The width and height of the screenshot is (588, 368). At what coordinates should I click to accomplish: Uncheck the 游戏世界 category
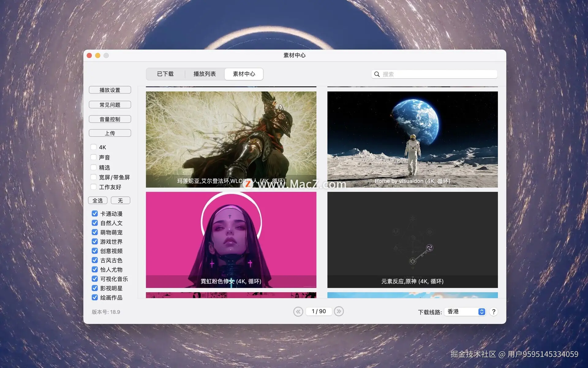(x=95, y=242)
